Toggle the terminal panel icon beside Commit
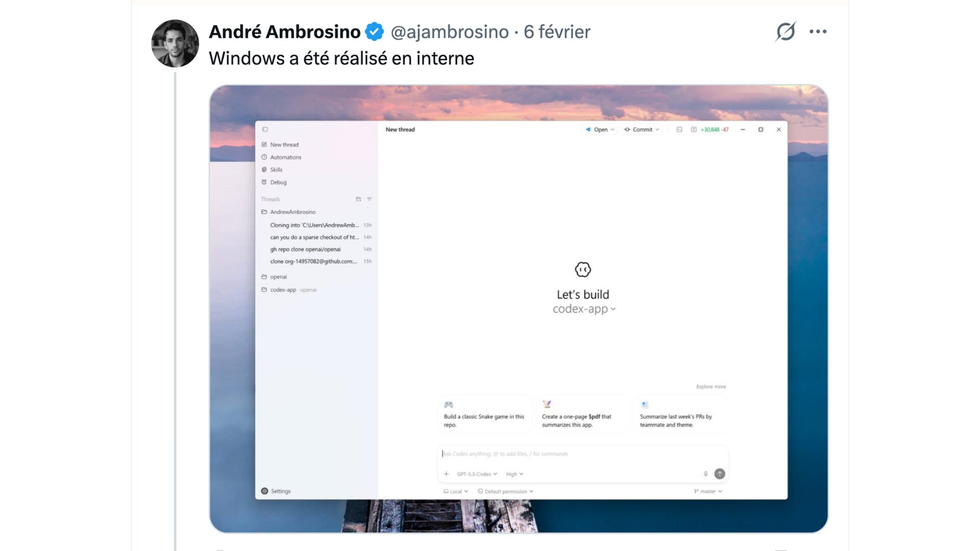This screenshot has width=980, height=551. pos(679,130)
